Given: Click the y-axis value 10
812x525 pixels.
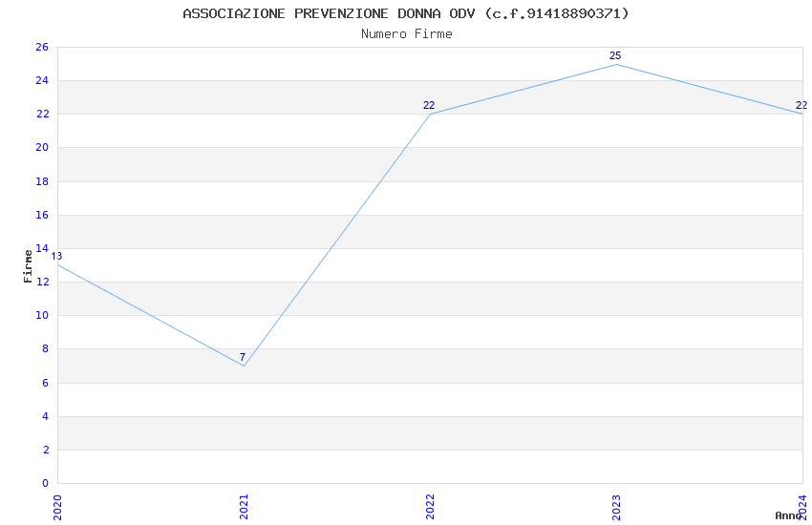Looking at the screenshot, I should tap(42, 316).
